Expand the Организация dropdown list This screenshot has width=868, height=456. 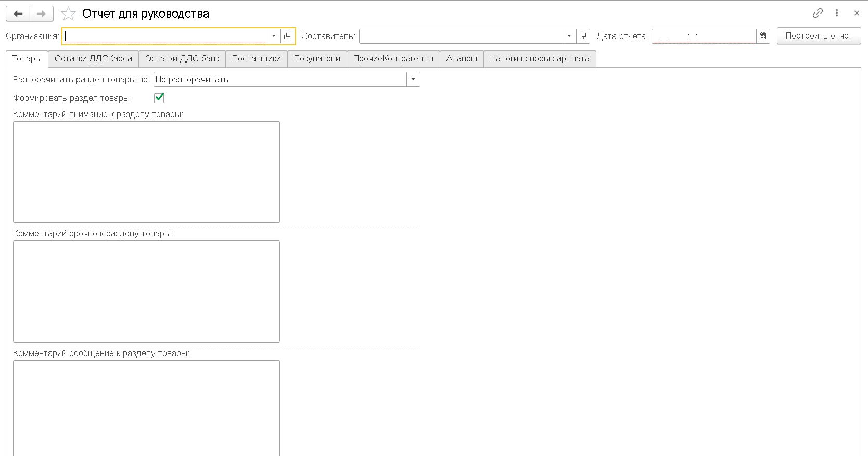point(274,36)
